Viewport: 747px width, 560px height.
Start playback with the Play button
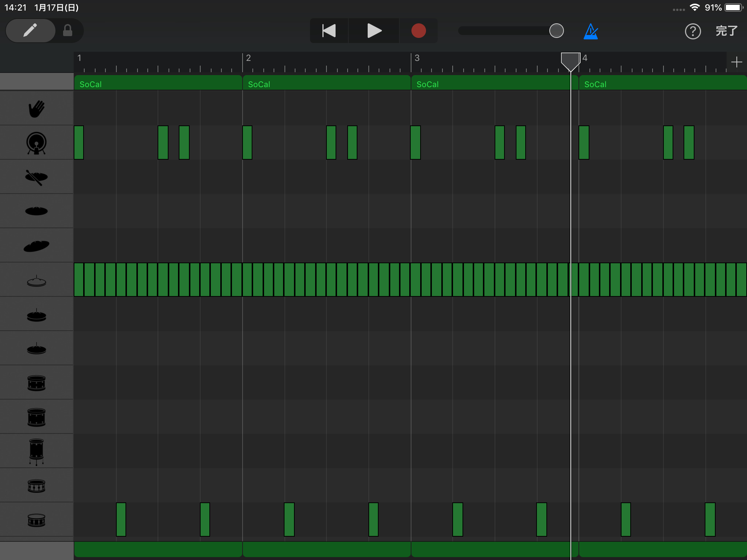(x=374, y=31)
